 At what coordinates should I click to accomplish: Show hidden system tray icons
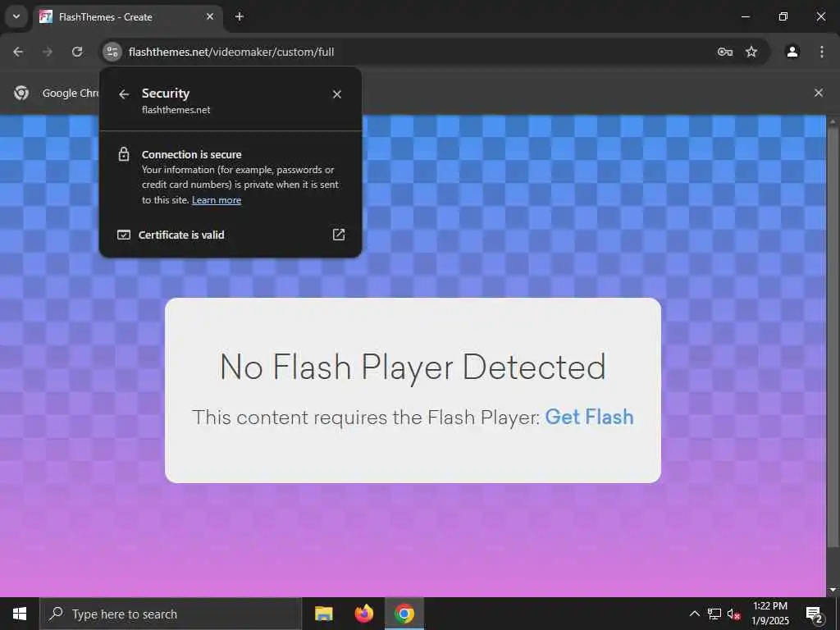point(694,614)
